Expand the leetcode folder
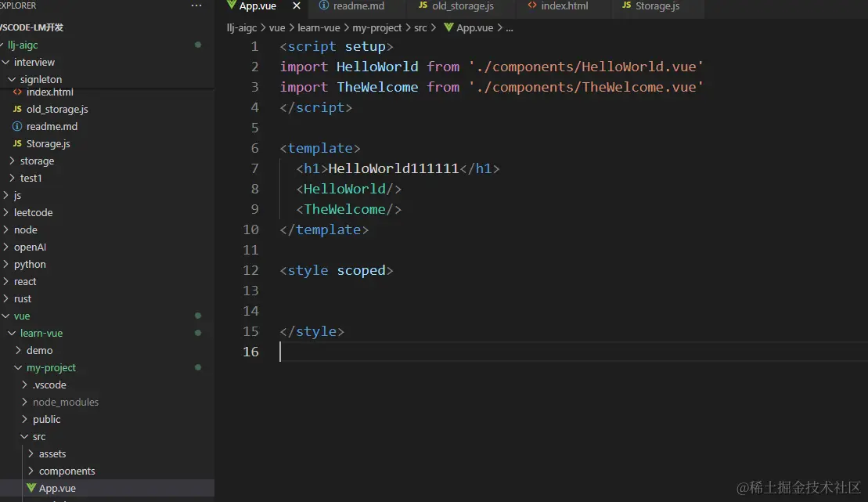 point(33,213)
